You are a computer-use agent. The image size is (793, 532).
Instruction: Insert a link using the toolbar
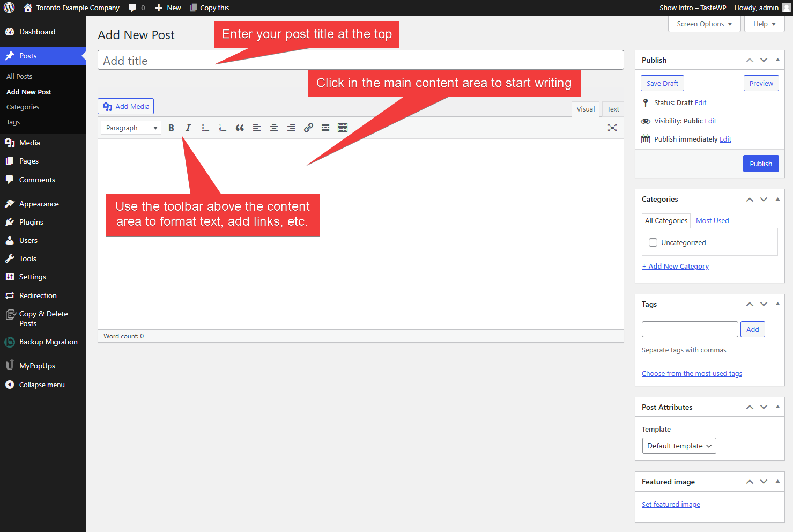[308, 128]
